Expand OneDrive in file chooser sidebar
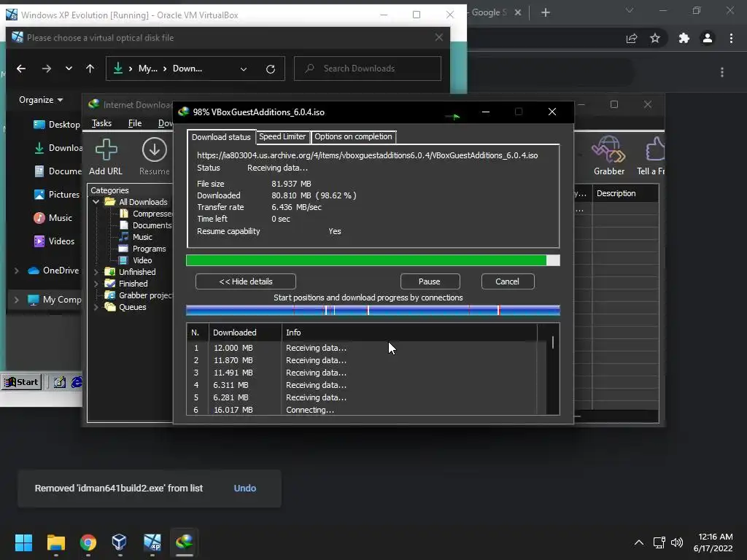The height and width of the screenshot is (560, 747). [x=17, y=271]
